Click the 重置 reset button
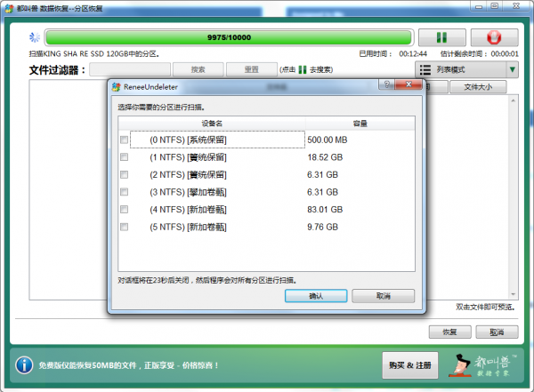This screenshot has width=534, height=392. pos(251,69)
